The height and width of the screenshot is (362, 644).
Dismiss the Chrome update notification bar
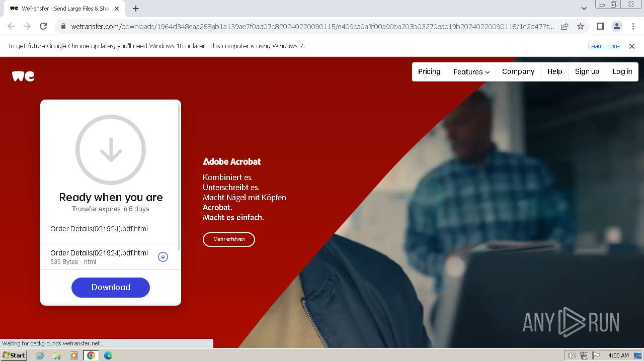[632, 46]
